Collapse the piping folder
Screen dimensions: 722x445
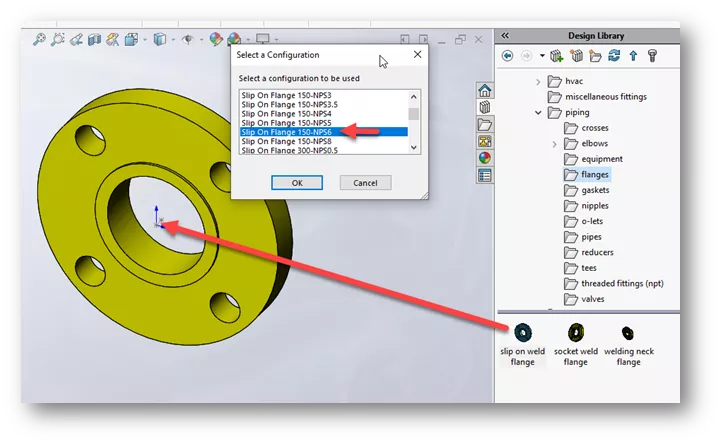coord(538,112)
